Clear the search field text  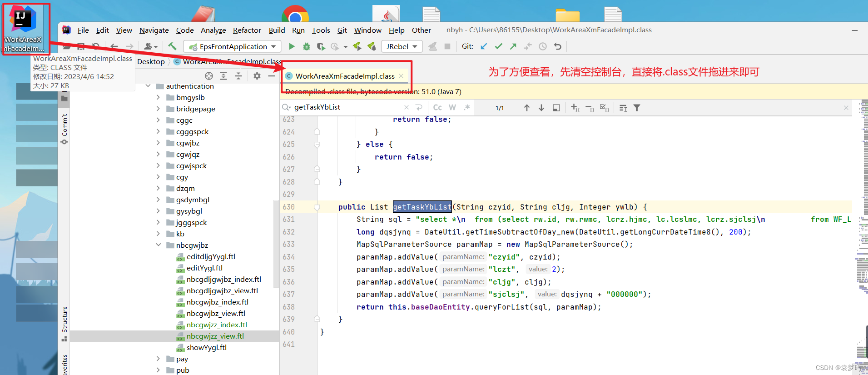click(407, 107)
